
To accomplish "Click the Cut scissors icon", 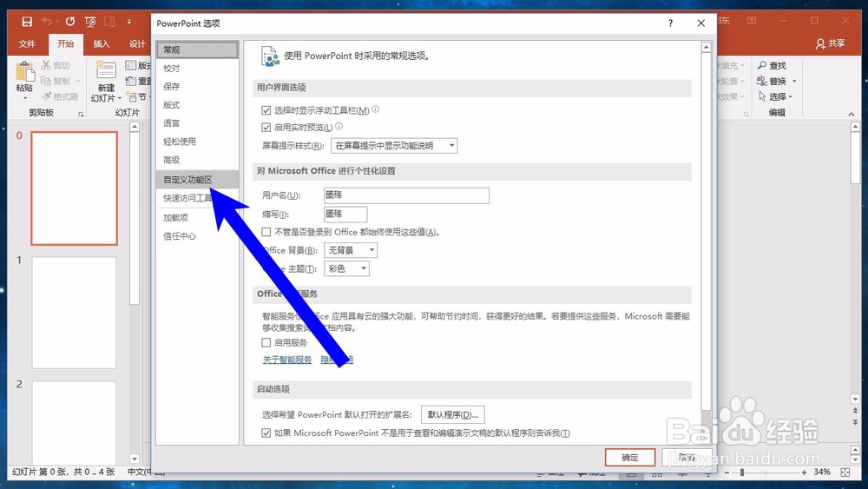I will click(x=46, y=65).
